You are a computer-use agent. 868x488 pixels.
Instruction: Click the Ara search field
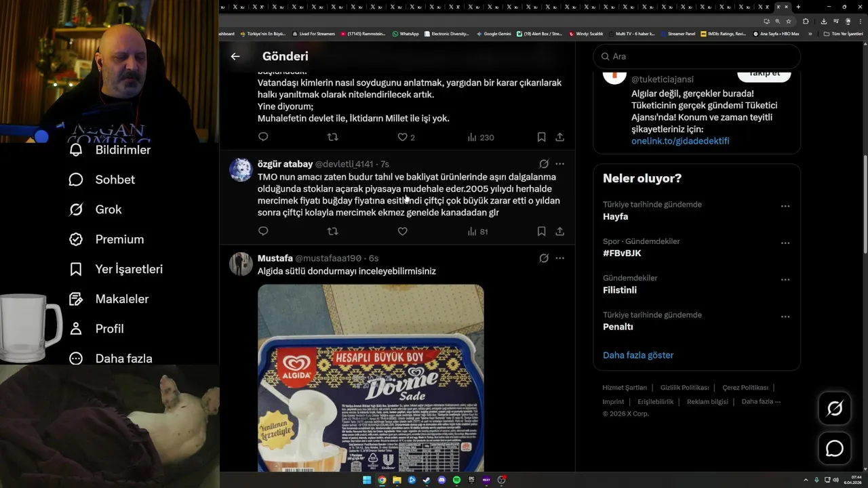click(x=696, y=56)
